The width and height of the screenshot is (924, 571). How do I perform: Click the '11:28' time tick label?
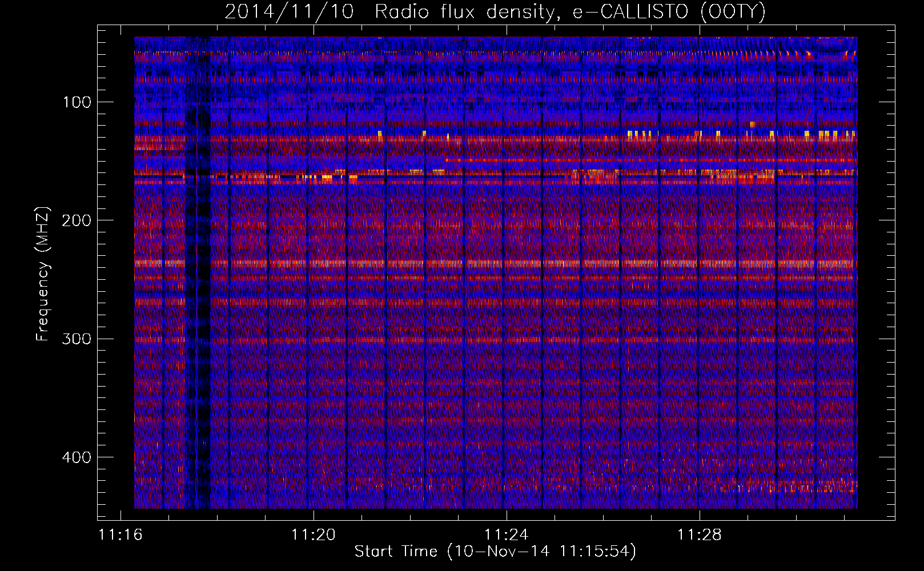pos(700,535)
